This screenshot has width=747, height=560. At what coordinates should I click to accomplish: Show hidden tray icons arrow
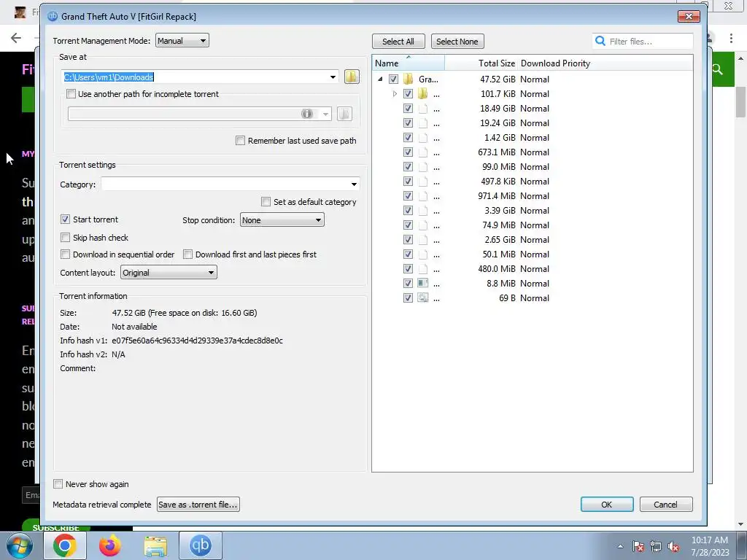[620, 546]
